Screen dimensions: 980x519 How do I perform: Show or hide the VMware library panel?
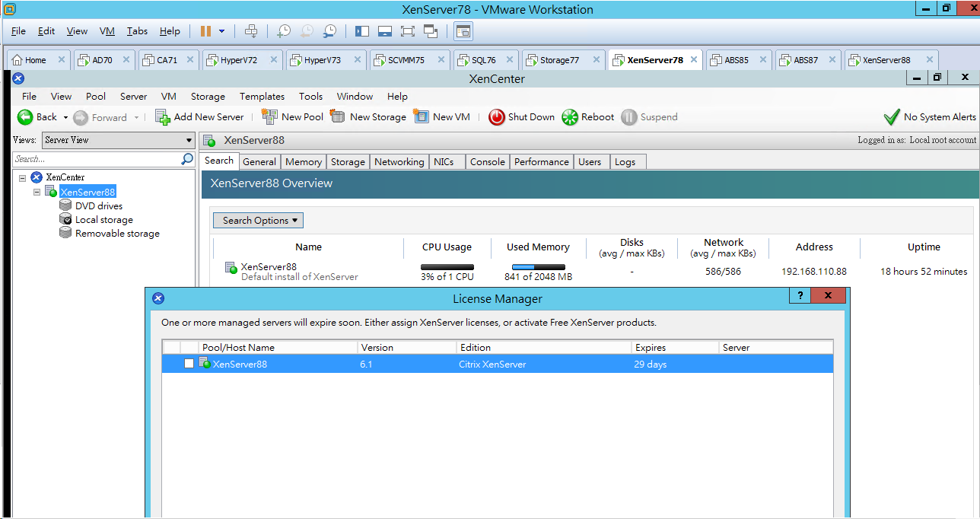click(x=361, y=31)
